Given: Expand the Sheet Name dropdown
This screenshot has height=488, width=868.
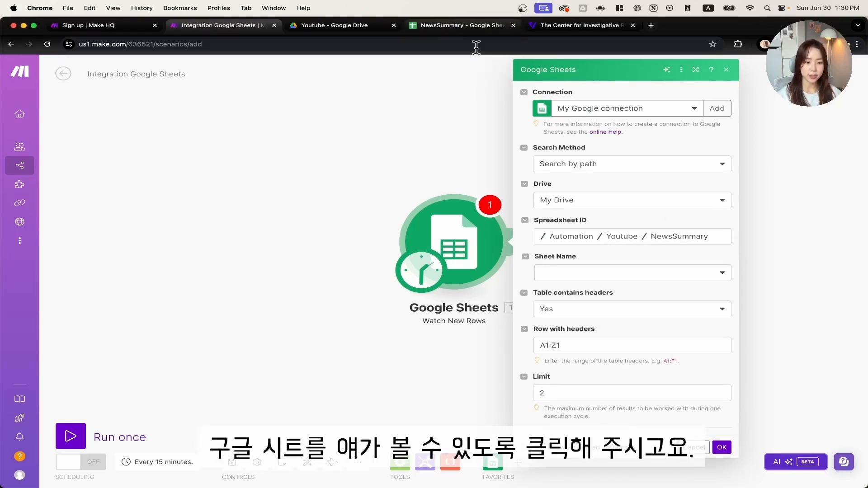Looking at the screenshot, I should pyautogui.click(x=722, y=272).
